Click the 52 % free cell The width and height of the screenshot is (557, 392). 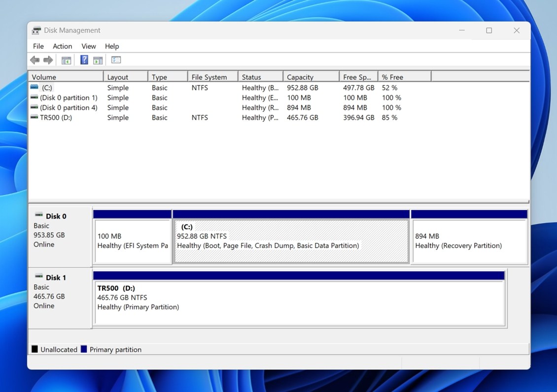tap(389, 88)
